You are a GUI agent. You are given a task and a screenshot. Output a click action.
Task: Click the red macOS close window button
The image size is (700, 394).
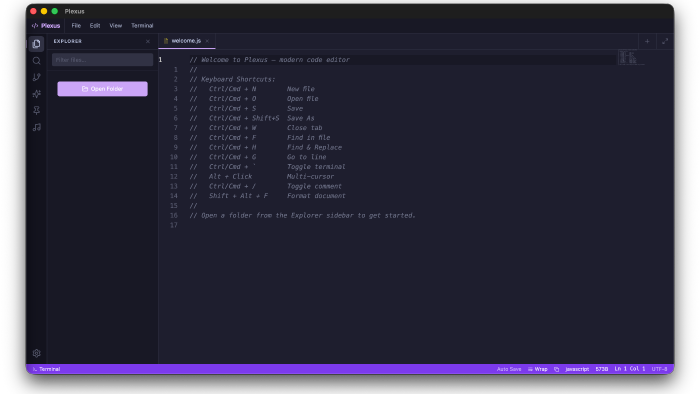coord(33,11)
